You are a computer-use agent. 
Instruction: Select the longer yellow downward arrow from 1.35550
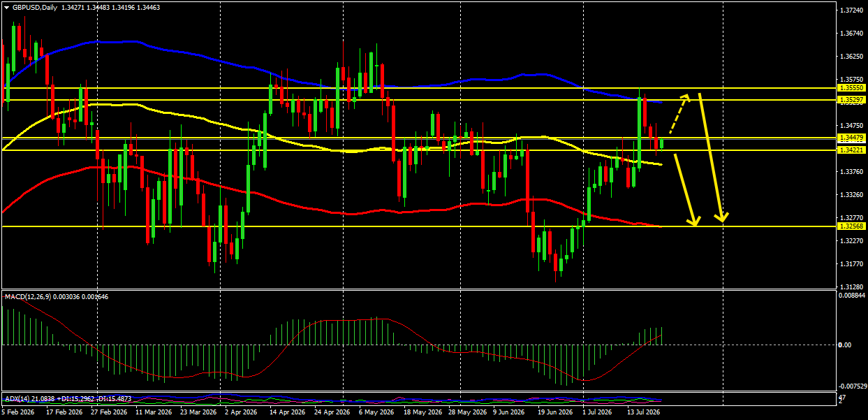(x=713, y=157)
